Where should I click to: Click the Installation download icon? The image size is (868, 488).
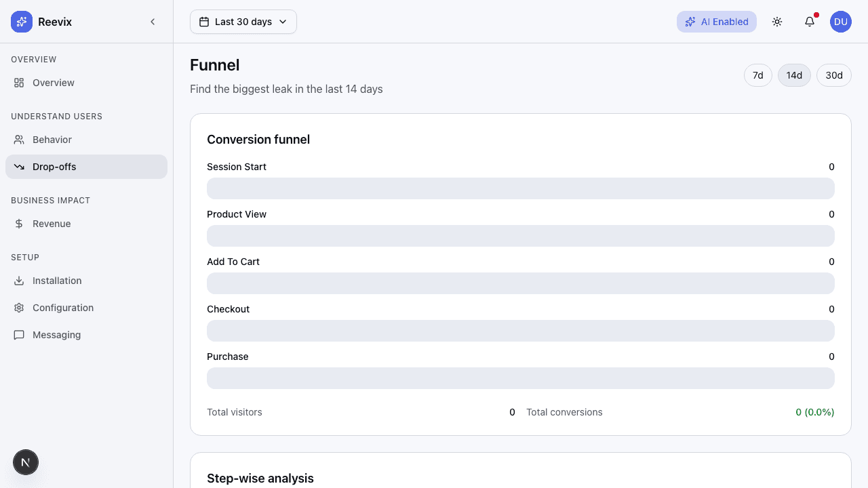click(x=19, y=281)
